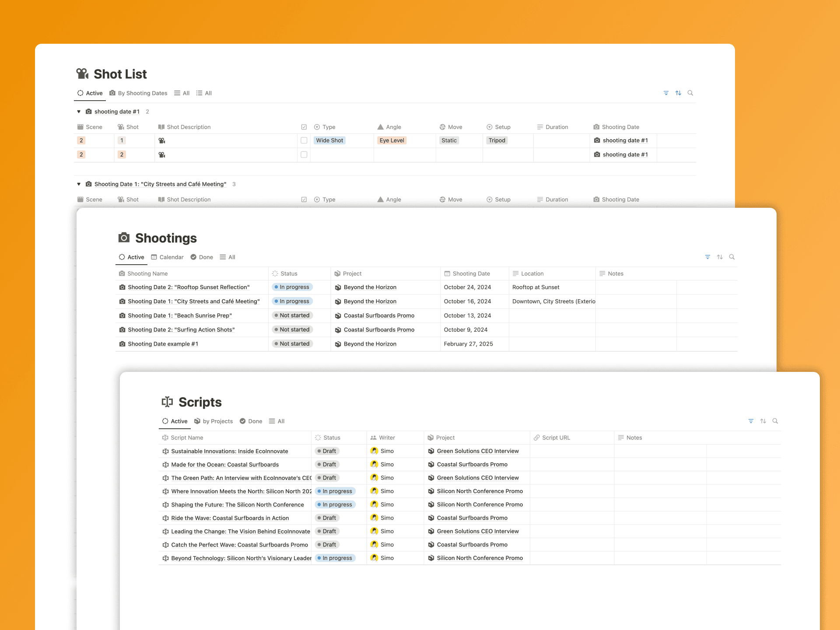Viewport: 840px width, 630px height.
Task: Collapse the shooting date #1 group
Action: [79, 112]
